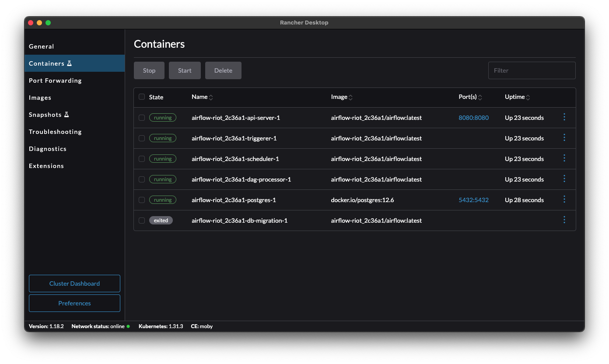
Task: Open the 8080:8080 port link
Action: pos(473,117)
